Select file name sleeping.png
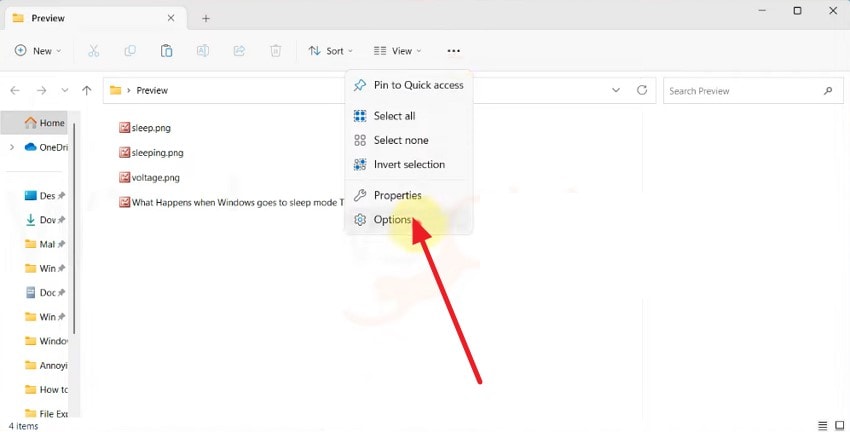Screen dimensions: 850x432 (x=158, y=153)
